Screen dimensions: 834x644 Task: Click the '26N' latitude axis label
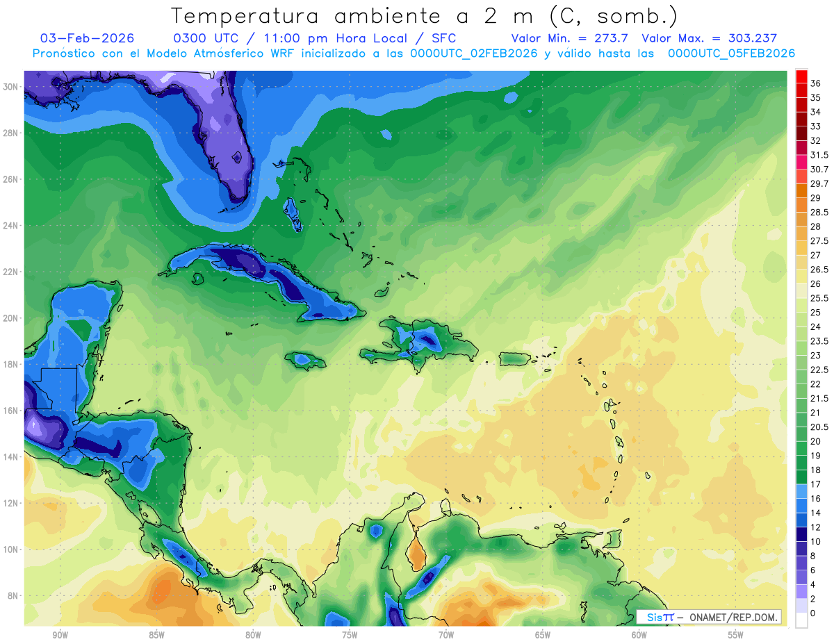pos(12,179)
